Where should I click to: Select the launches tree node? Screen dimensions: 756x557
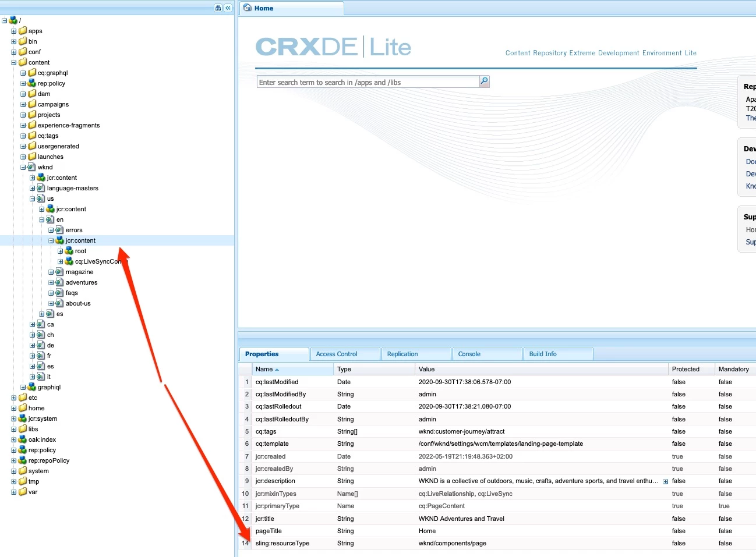(50, 157)
